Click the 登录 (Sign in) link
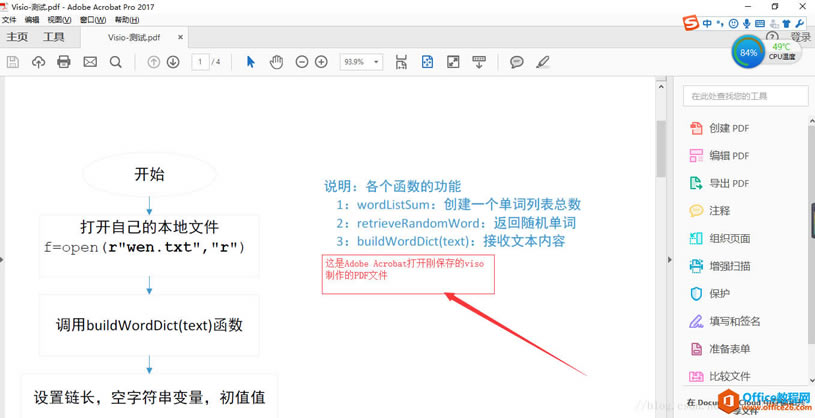 click(800, 37)
